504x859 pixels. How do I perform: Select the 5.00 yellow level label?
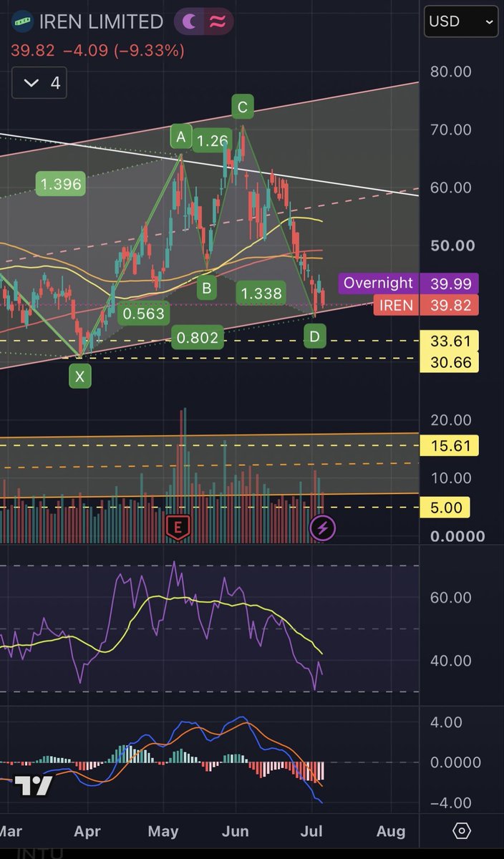(x=447, y=508)
